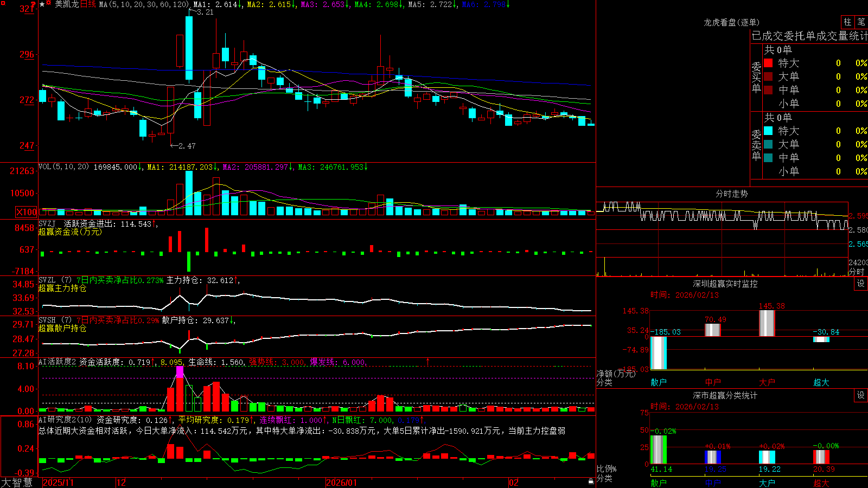Image resolution: width=868 pixels, height=488 pixels.
Task: Click the 超大 bar valued -30.84
Action: tap(821, 339)
